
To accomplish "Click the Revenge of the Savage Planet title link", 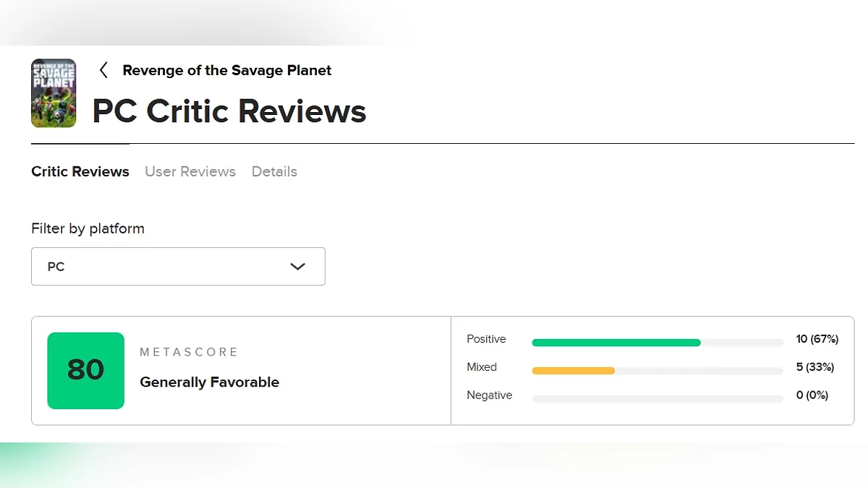I will point(227,70).
